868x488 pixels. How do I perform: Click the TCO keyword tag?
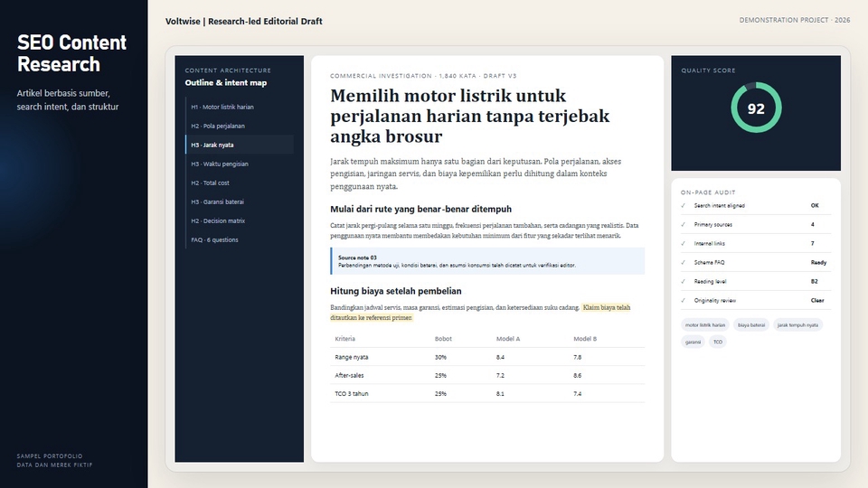tap(717, 342)
